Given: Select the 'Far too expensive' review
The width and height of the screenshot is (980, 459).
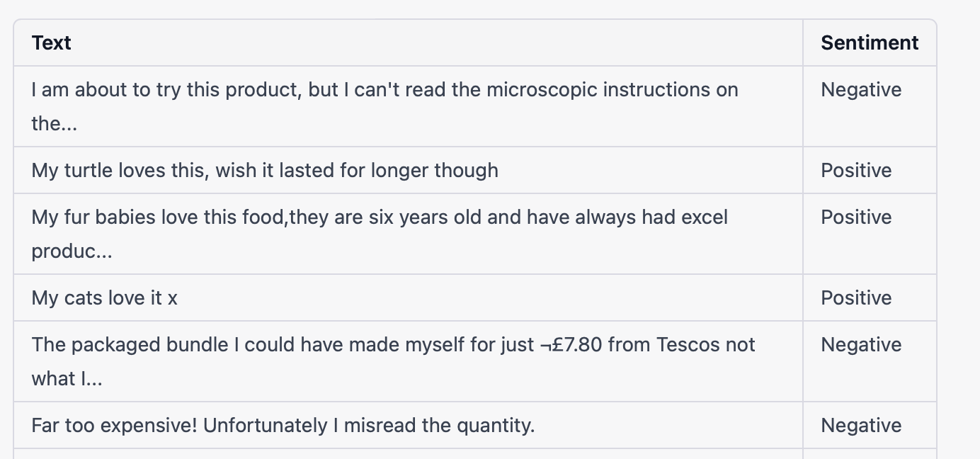Looking at the screenshot, I should coord(283,426).
